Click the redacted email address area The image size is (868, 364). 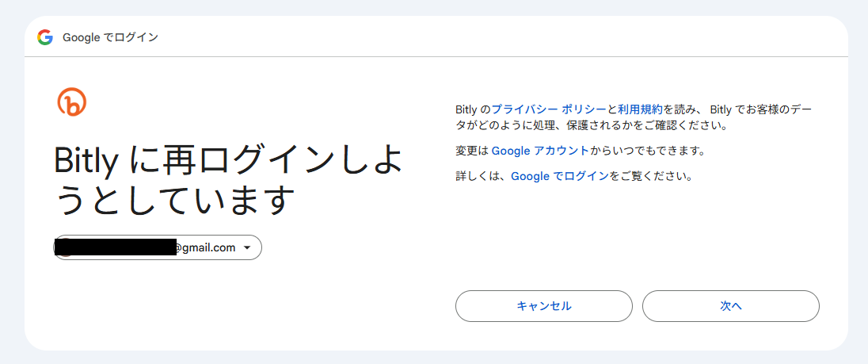click(x=115, y=247)
